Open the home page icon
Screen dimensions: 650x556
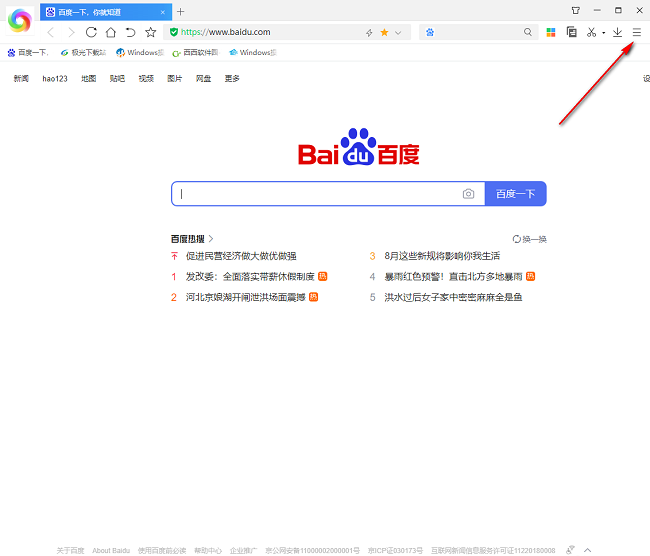click(111, 32)
